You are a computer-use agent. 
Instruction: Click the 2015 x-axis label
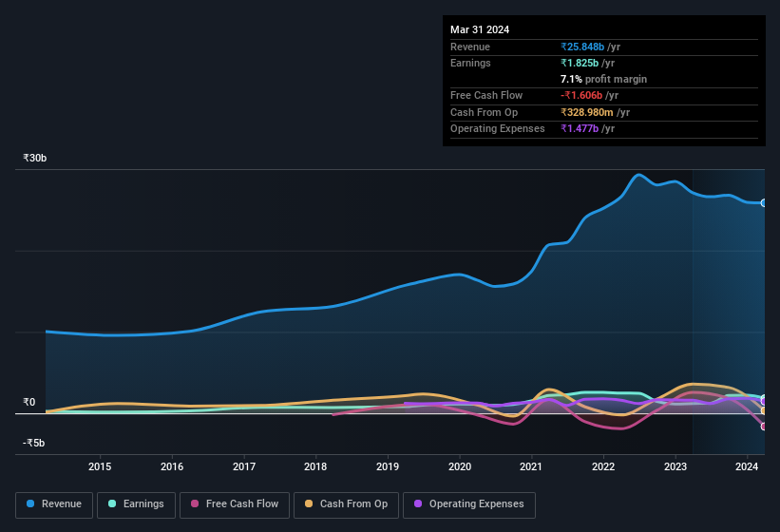pyautogui.click(x=100, y=466)
